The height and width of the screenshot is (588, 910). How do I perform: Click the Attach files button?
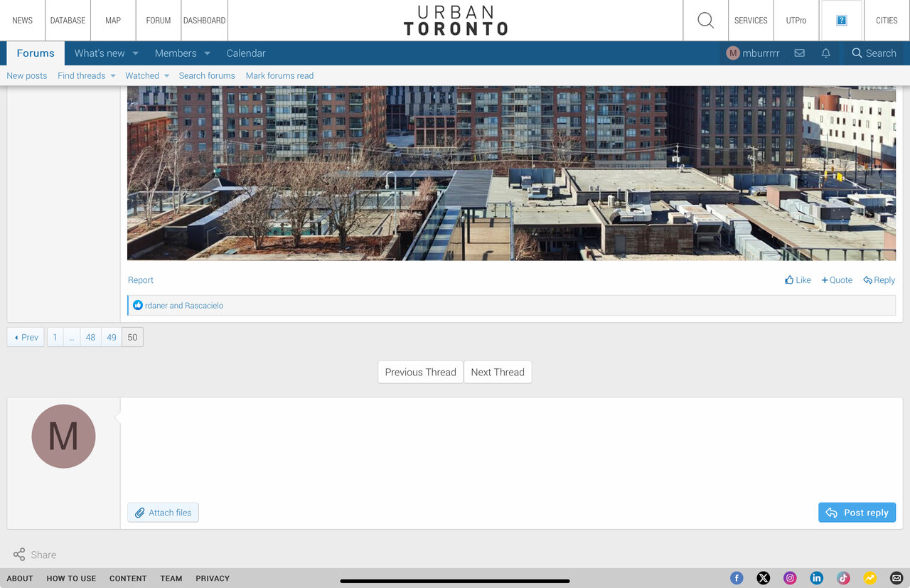point(163,513)
